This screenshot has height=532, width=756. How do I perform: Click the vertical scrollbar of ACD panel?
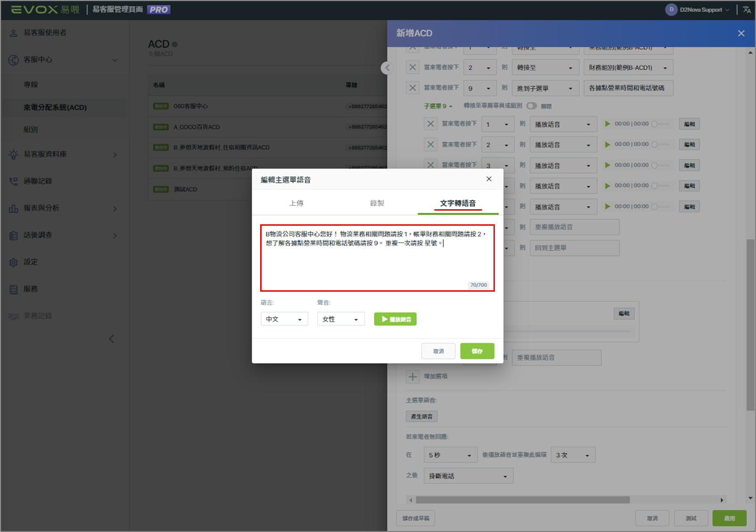(750, 325)
